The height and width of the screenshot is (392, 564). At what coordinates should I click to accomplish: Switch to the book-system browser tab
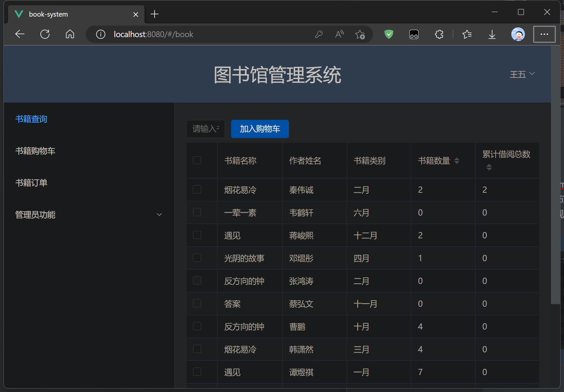point(76,14)
